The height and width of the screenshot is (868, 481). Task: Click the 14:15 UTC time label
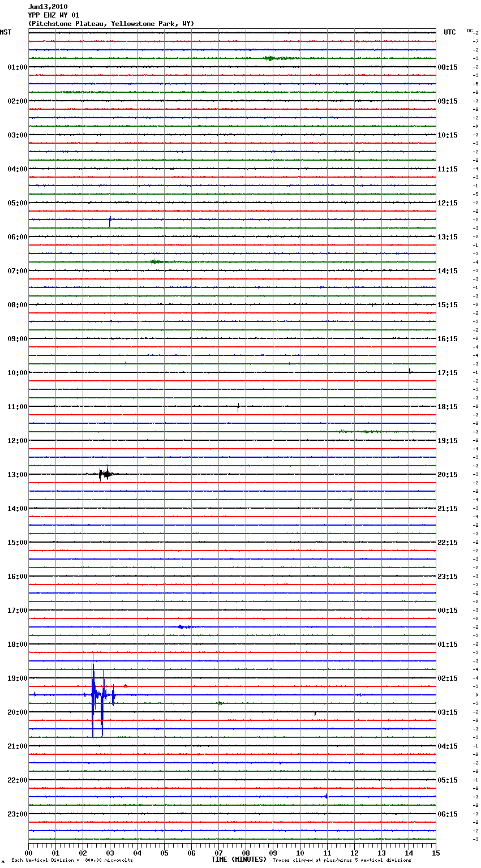(448, 271)
